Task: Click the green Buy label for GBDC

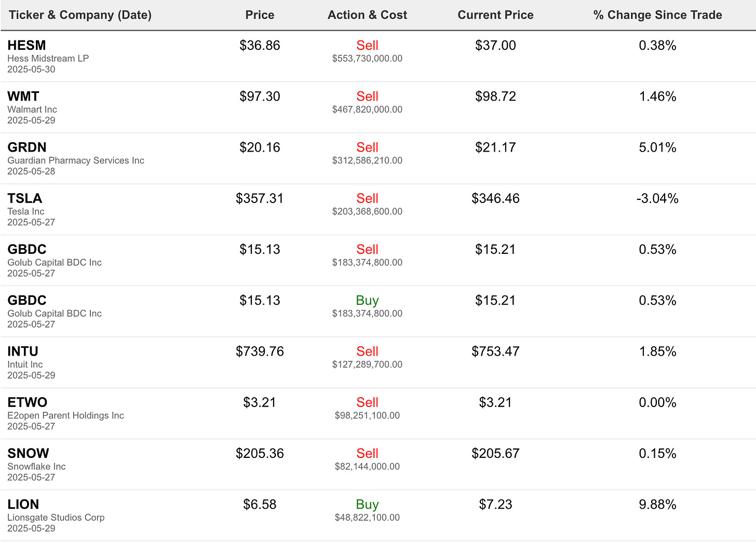Action: point(367,300)
